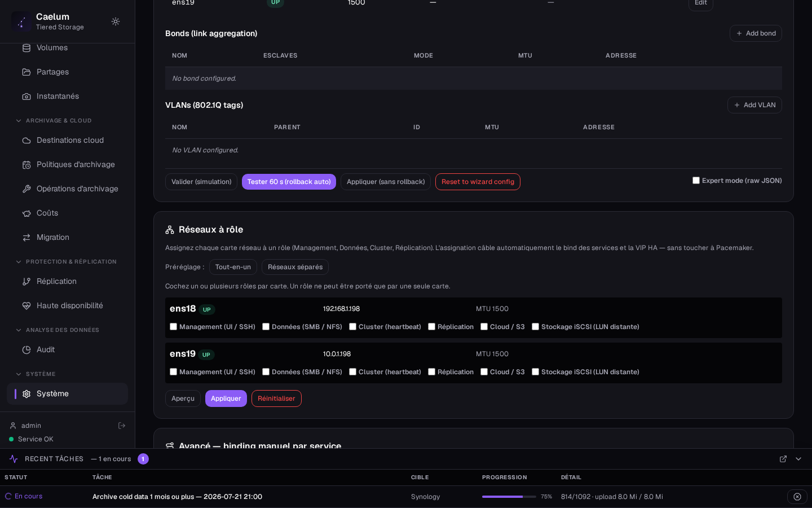This screenshot has height=508, width=812.
Task: Check Cloud / S3 for ens19
Action: (x=484, y=372)
